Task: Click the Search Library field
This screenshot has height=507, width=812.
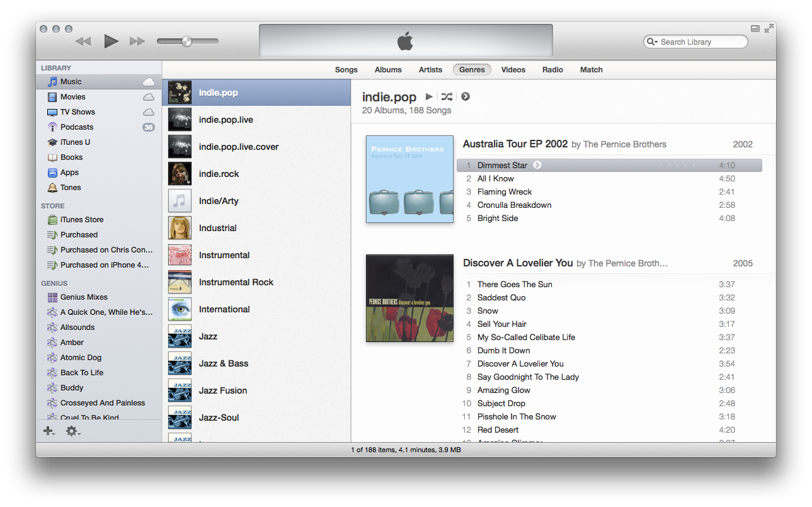Action: coord(695,42)
